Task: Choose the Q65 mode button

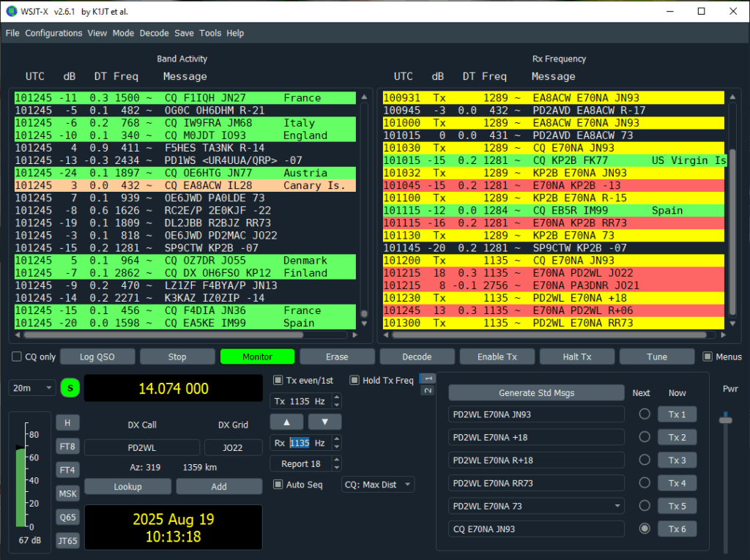Action: [67, 518]
